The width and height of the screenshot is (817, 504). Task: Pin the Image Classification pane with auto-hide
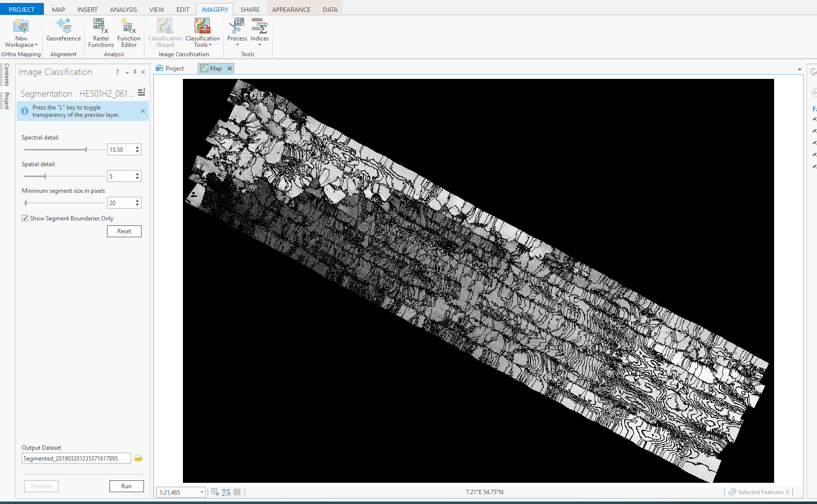135,72
